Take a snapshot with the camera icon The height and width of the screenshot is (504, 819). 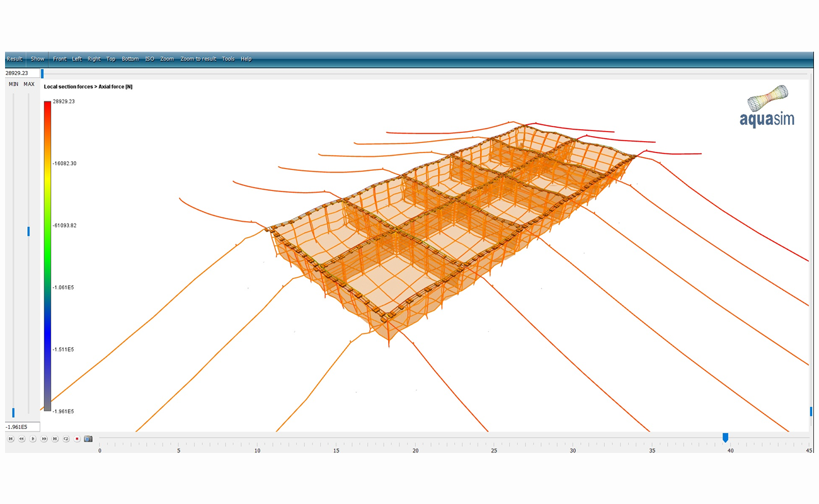coord(88,438)
